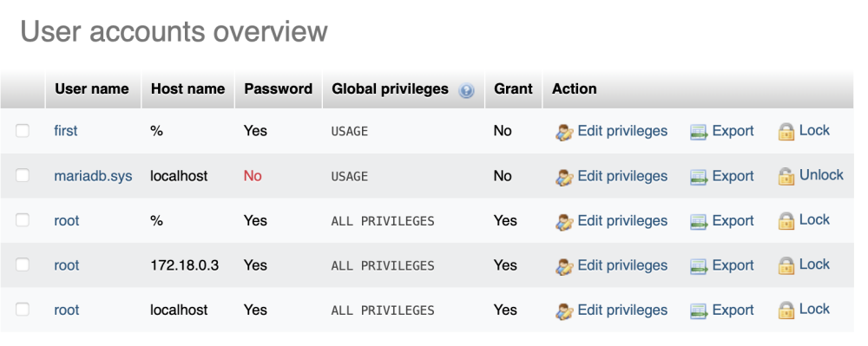Image resolution: width=868 pixels, height=346 pixels.
Task: Check the box for user first
Action: click(x=23, y=131)
